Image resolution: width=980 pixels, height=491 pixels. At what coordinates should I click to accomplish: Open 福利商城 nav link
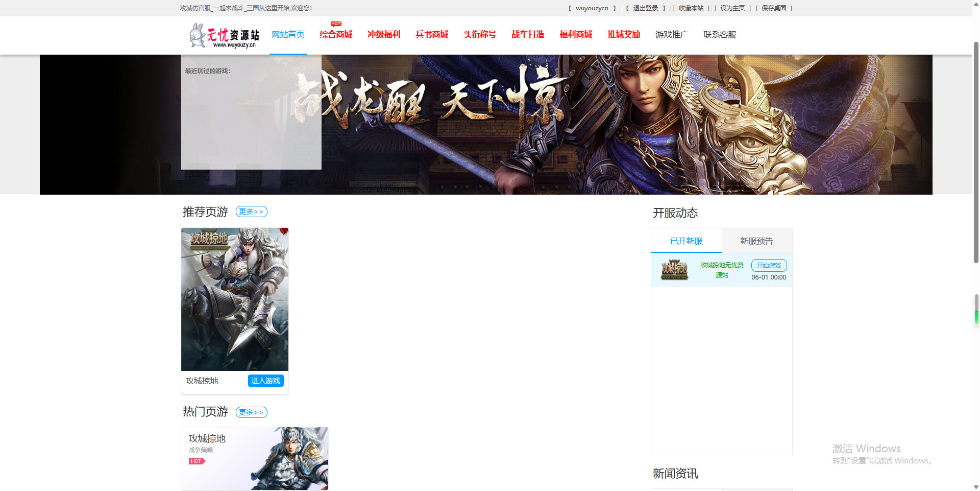pos(576,35)
